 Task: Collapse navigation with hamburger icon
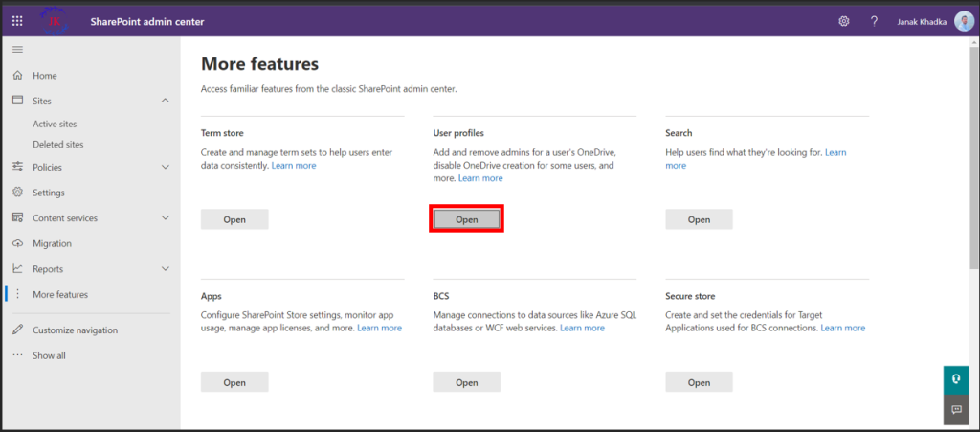coord(17,50)
